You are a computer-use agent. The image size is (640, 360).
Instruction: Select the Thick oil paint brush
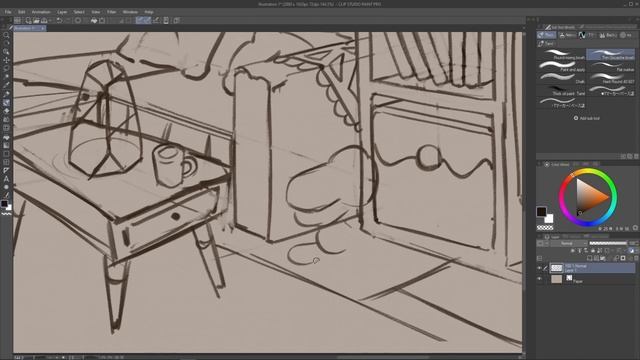562,90
